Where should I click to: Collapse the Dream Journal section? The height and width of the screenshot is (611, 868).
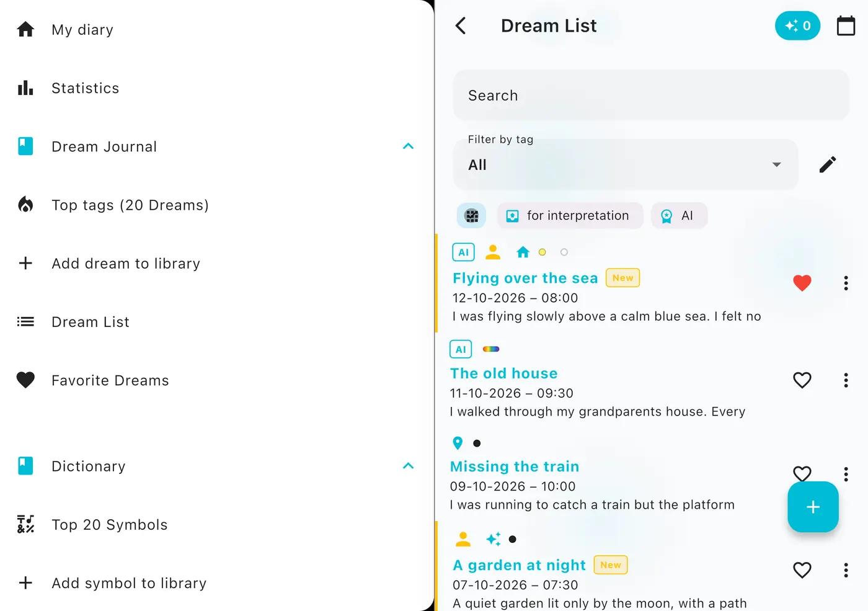(x=408, y=146)
